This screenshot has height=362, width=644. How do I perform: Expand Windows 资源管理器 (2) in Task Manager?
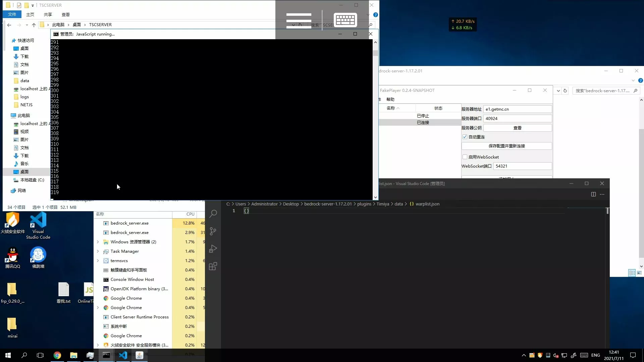point(98,242)
